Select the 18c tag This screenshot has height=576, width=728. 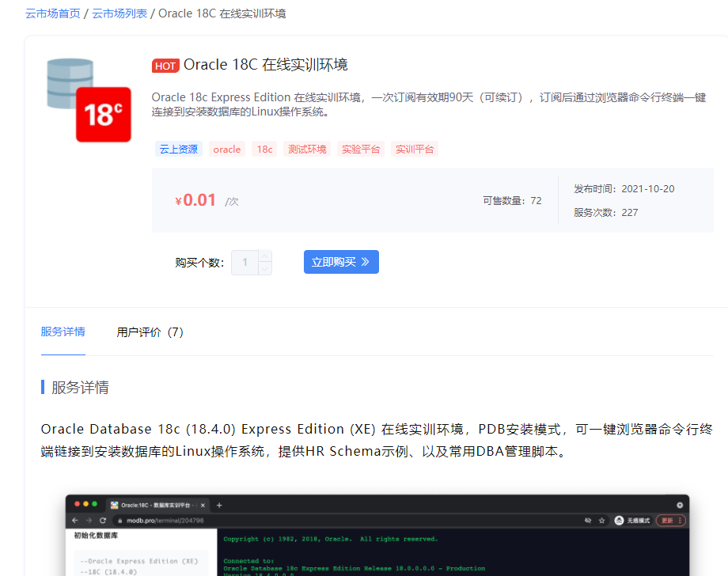coord(264,149)
